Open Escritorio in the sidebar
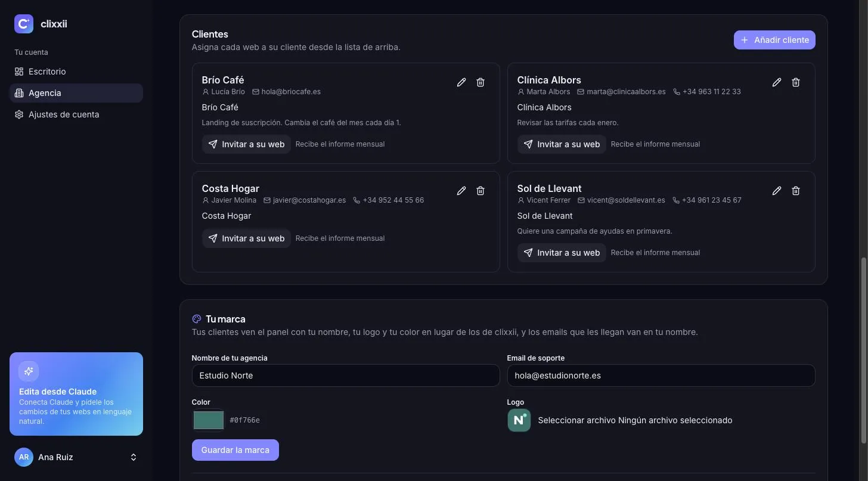The height and width of the screenshot is (481, 868). (x=76, y=72)
